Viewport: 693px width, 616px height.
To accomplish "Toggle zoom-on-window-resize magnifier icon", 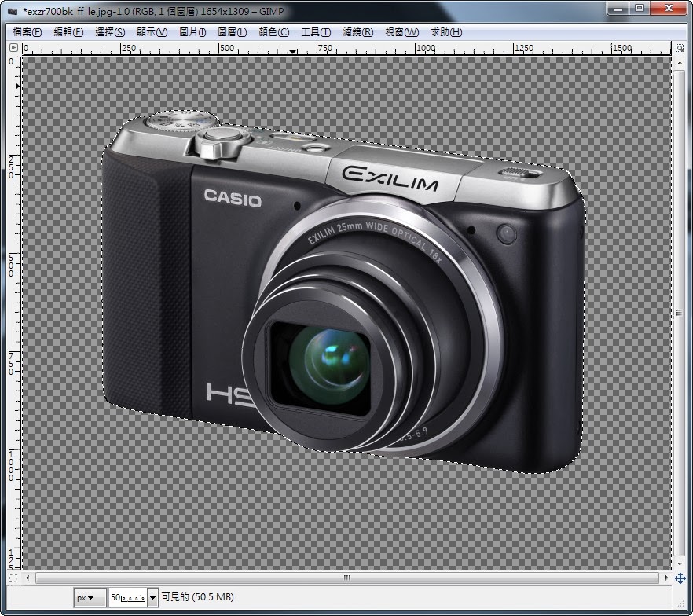I will tap(680, 48).
